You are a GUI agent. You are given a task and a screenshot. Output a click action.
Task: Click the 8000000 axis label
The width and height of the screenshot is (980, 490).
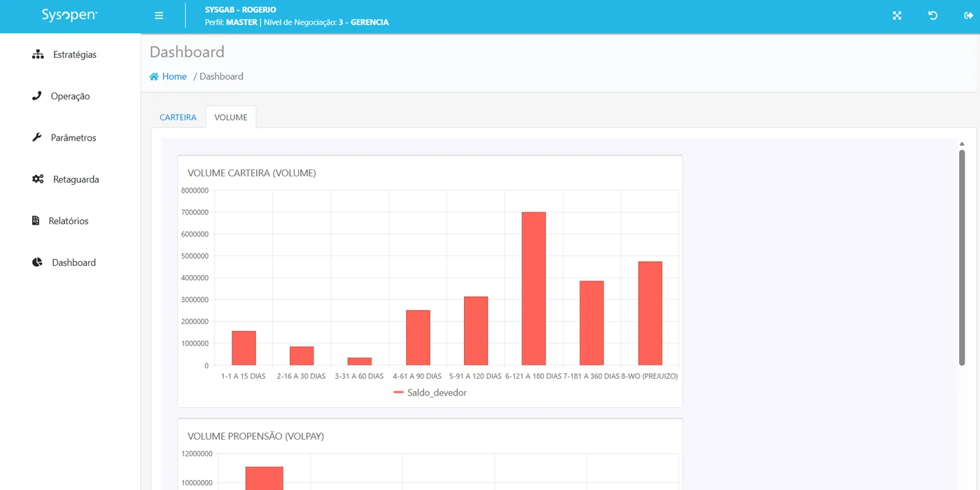tap(195, 190)
